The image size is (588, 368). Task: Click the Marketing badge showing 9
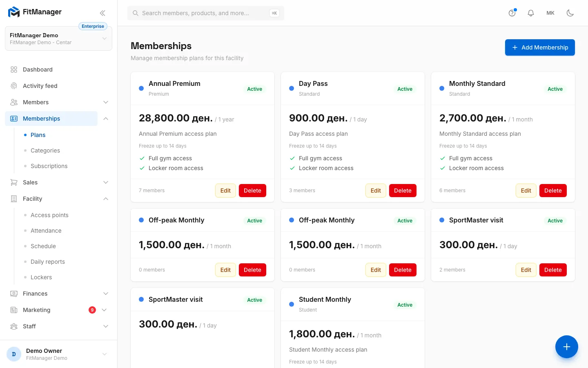pyautogui.click(x=92, y=310)
